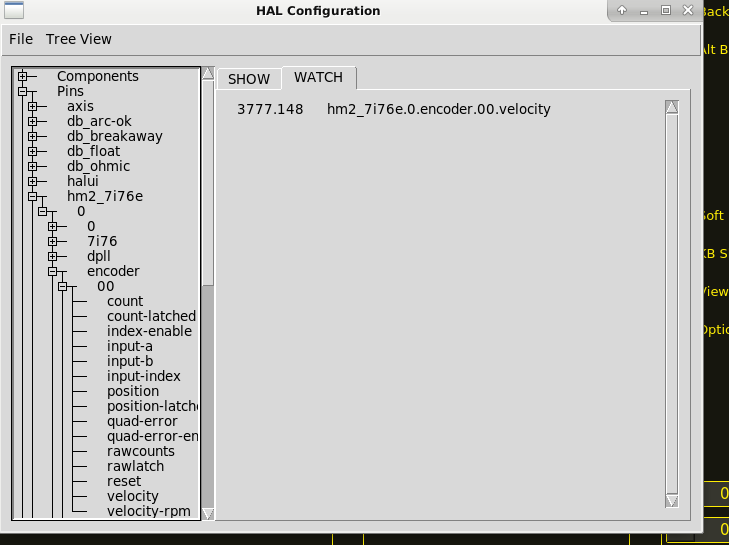Open the File menu
Viewport: 729px width, 545px height.
[21, 39]
